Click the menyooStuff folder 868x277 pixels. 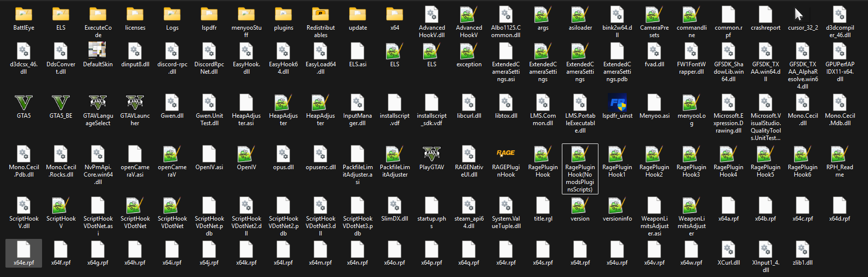coord(246,15)
